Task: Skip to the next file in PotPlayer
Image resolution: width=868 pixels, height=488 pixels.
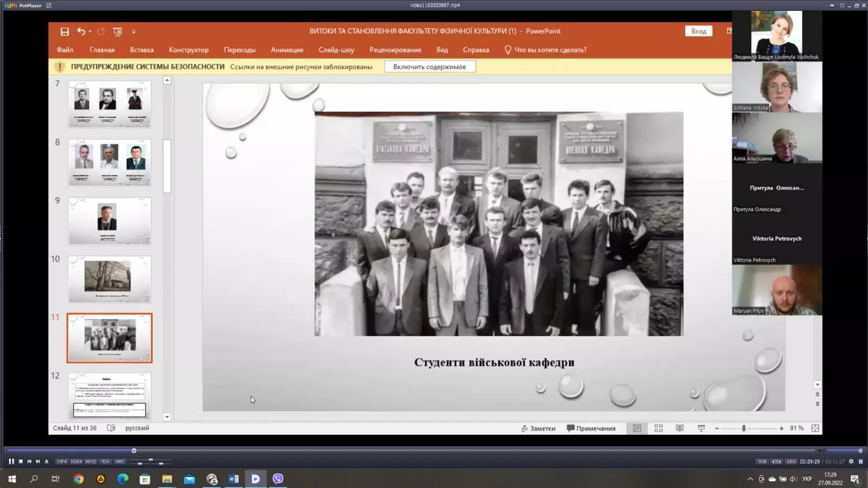Action: pos(38,461)
